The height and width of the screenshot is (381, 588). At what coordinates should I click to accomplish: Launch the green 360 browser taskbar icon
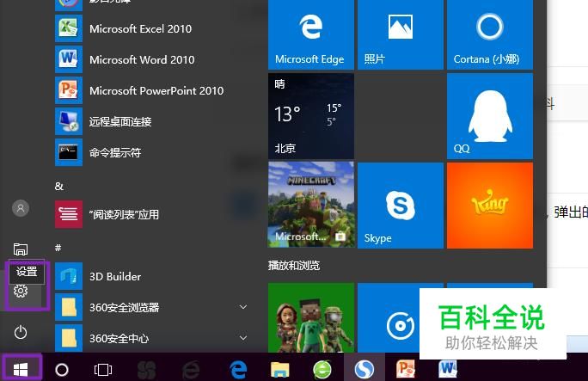322,370
